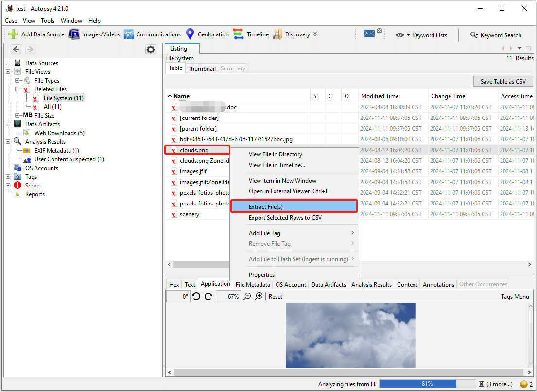Open the tree view settings gear

151,49
